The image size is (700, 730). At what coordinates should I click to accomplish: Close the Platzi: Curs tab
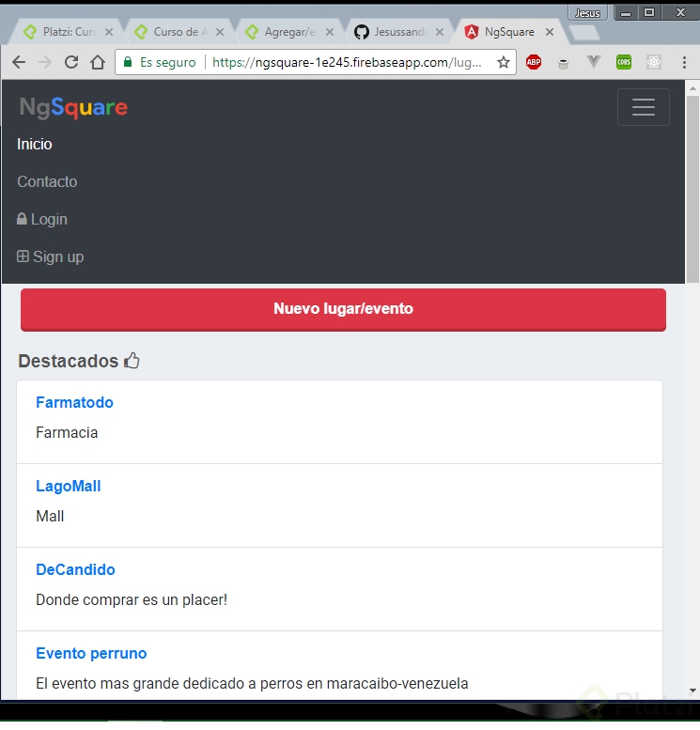(109, 32)
